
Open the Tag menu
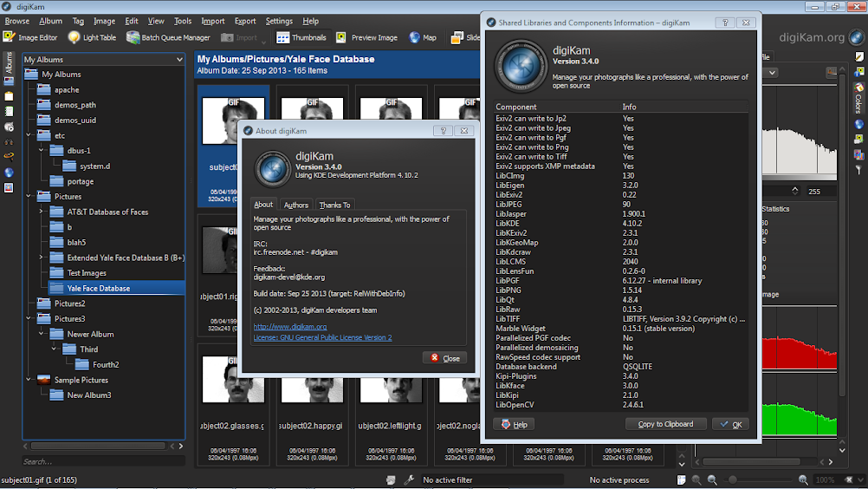(78, 21)
